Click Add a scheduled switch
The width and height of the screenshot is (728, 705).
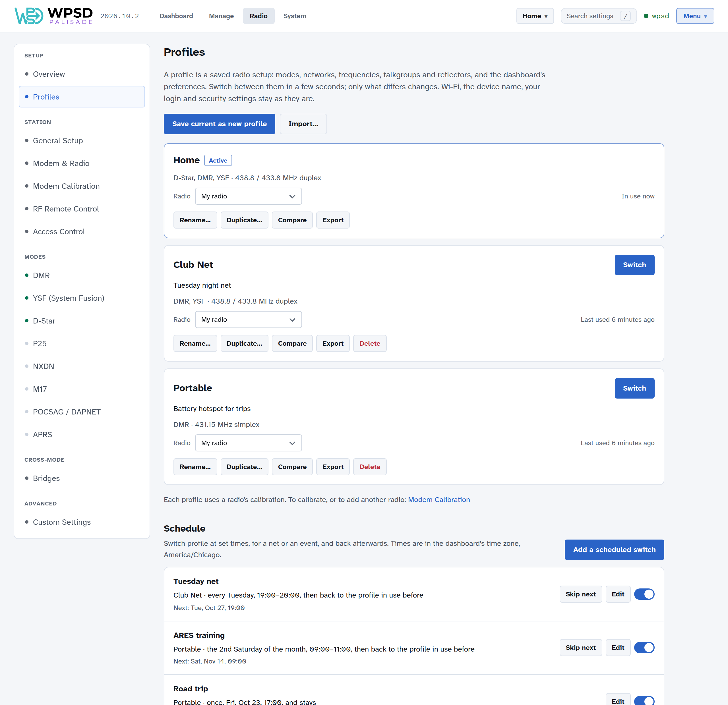[614, 550]
